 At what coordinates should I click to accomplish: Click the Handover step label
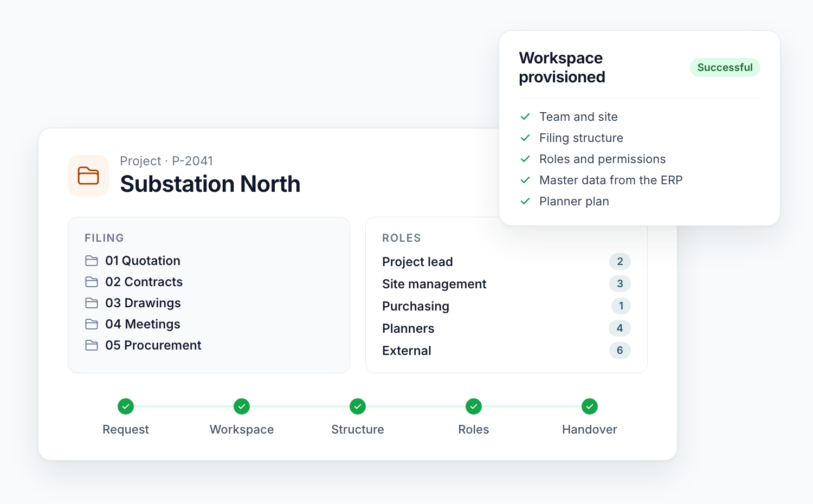point(590,429)
